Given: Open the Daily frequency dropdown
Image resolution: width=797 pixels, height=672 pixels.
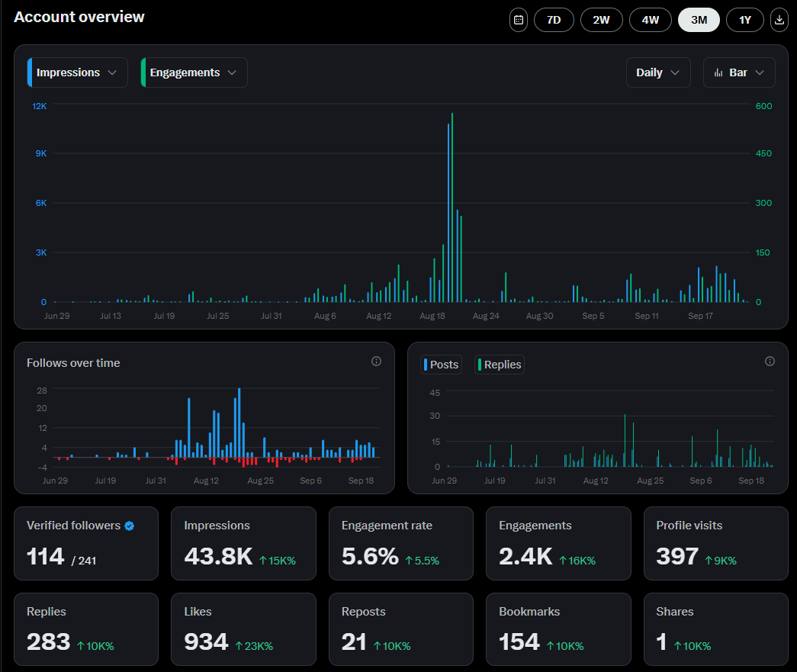Looking at the screenshot, I should 658,72.
